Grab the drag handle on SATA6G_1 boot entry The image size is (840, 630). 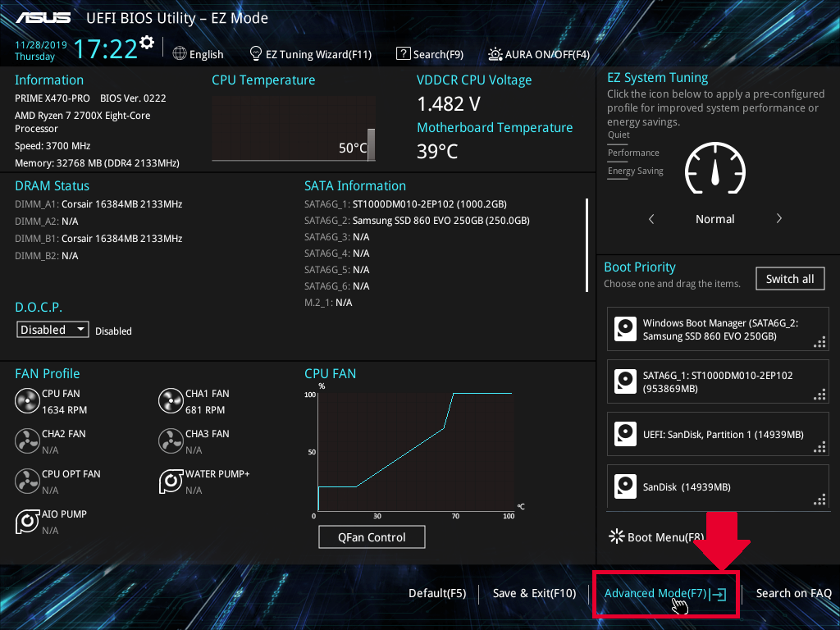pos(819,395)
